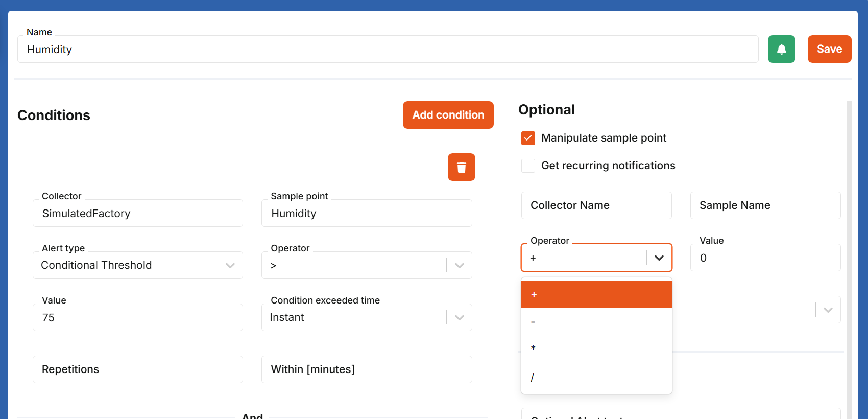Focus the Sample Name field

tap(765, 205)
